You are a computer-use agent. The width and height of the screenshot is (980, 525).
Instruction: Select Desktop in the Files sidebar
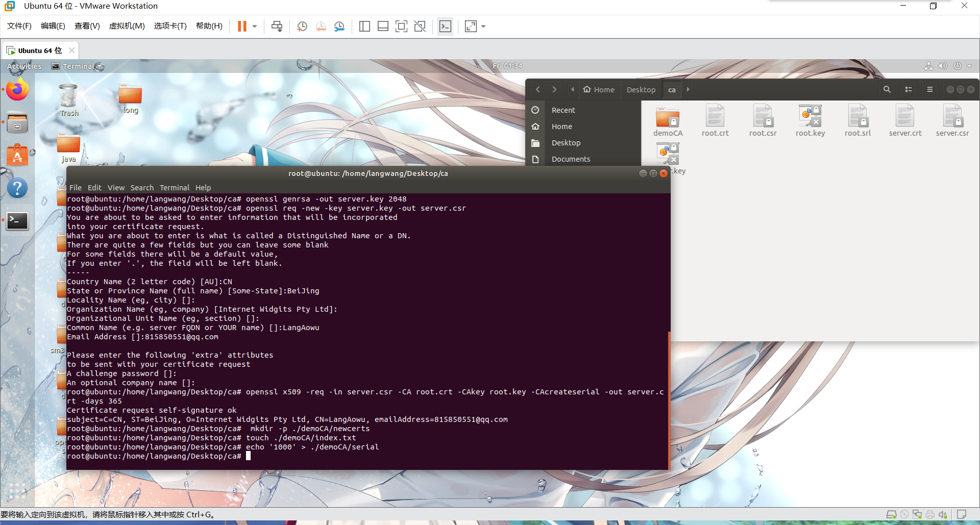[584, 143]
